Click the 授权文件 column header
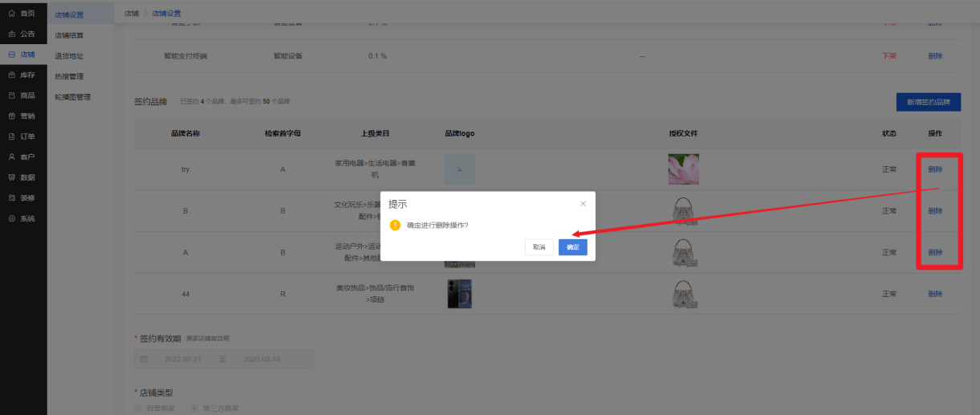This screenshot has width=980, height=415. click(683, 133)
